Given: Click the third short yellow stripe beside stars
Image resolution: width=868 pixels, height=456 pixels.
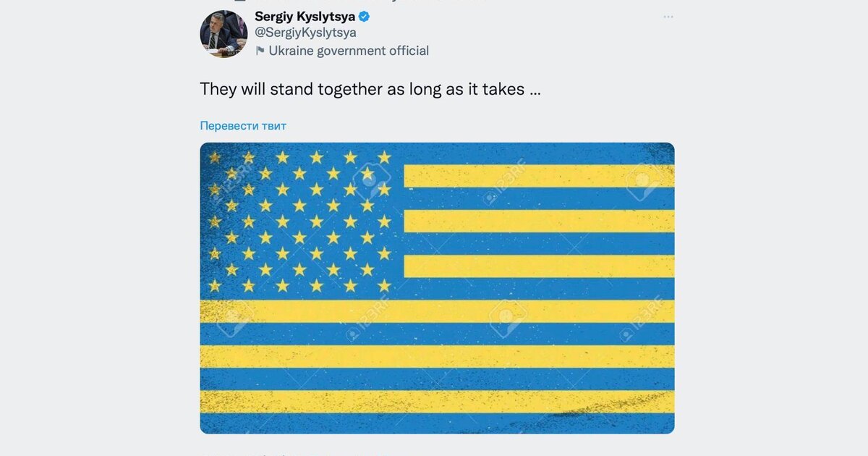Looking at the screenshot, I should [539, 266].
